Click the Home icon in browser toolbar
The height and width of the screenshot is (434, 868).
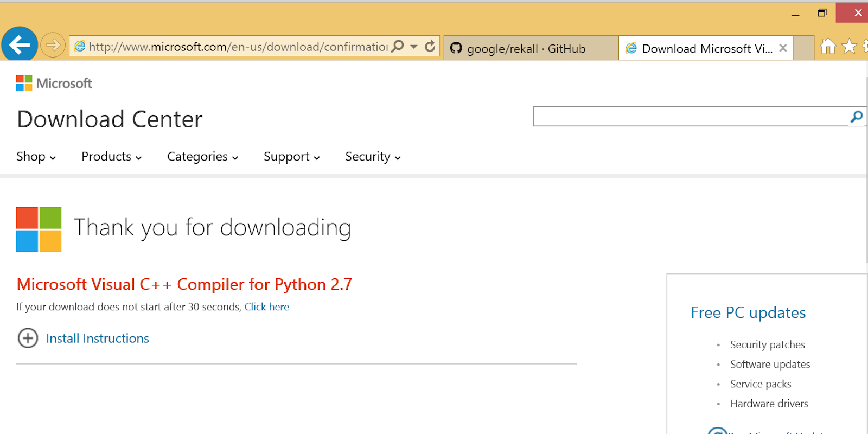pos(828,46)
